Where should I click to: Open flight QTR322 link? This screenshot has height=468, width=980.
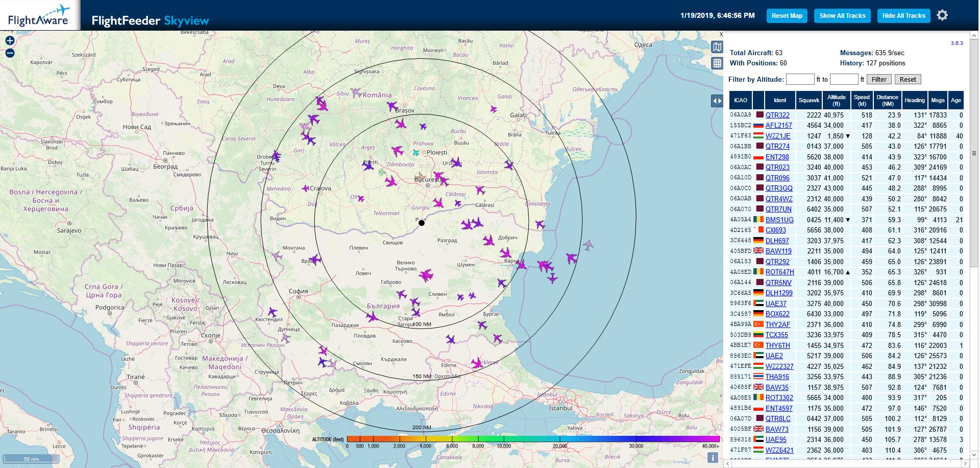click(777, 115)
